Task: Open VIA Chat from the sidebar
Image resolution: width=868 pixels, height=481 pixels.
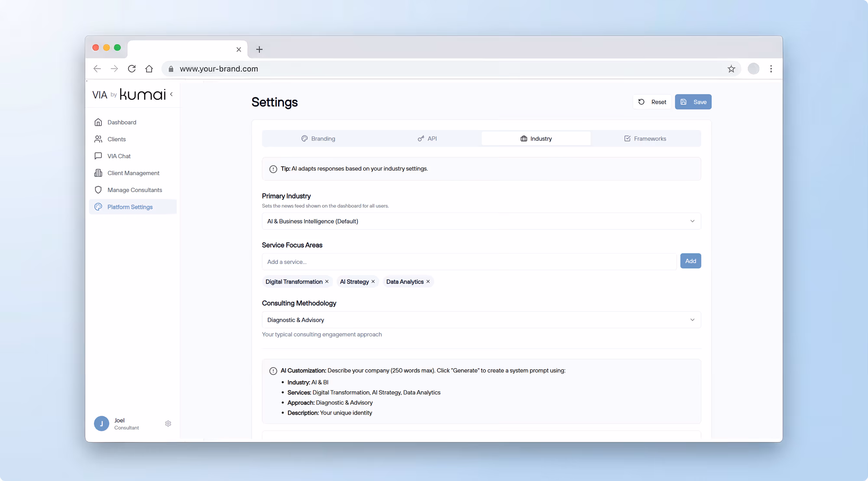Action: [119, 156]
